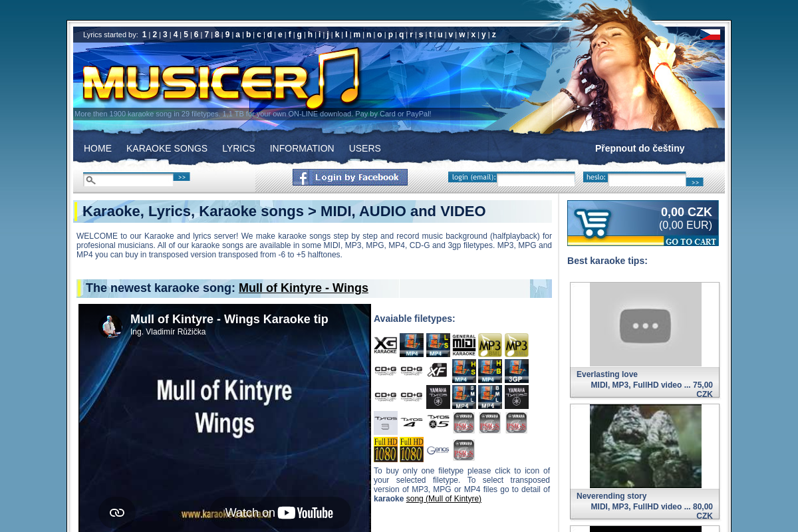Focus the login (email) field

536,180
